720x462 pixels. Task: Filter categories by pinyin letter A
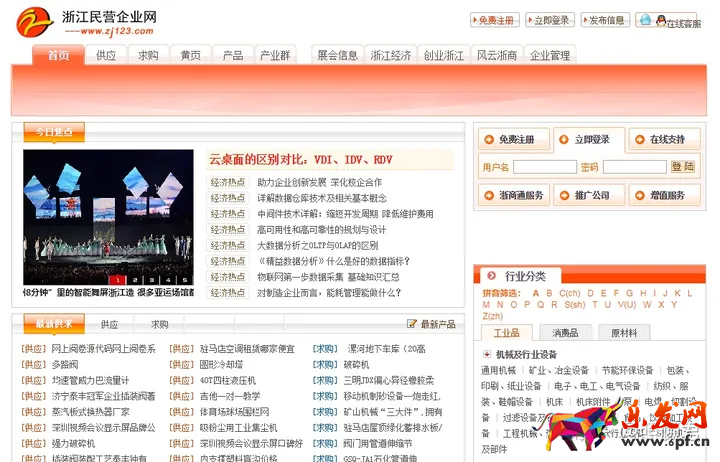(535, 293)
